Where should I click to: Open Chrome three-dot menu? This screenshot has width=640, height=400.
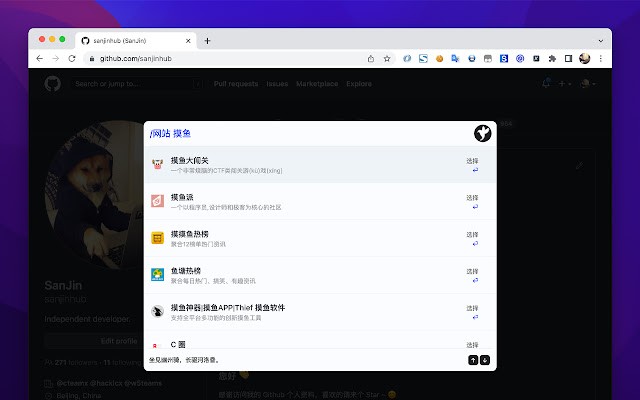[600, 58]
